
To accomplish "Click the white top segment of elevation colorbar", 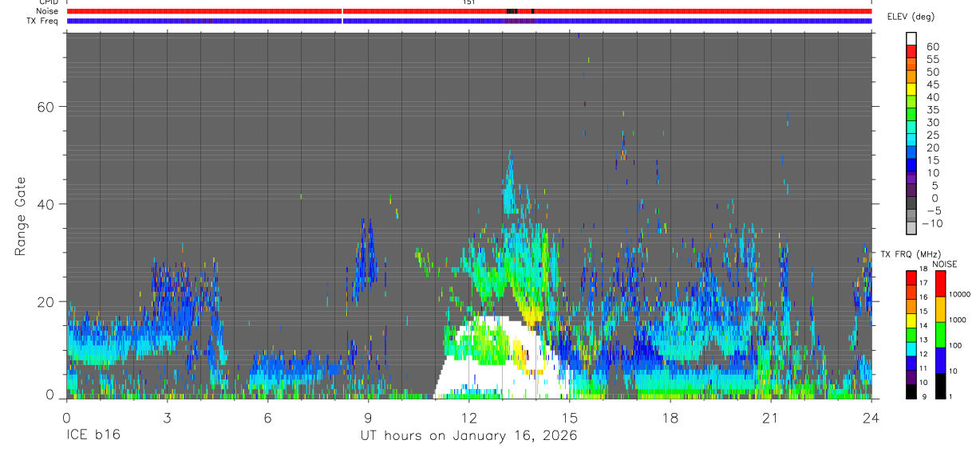I will (x=911, y=39).
